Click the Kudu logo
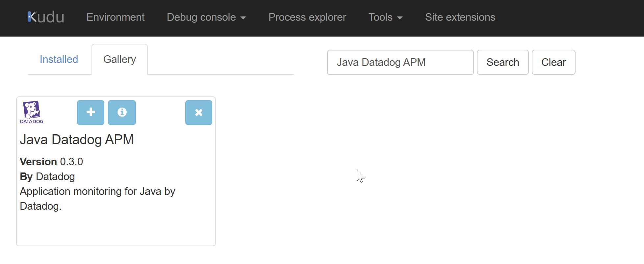644x264 pixels. 46,17
